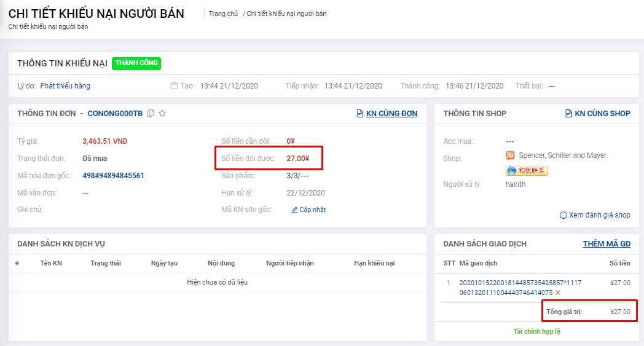Click the Phát thiếu hàng complaint reason
This screenshot has height=346, width=644.
65,86
